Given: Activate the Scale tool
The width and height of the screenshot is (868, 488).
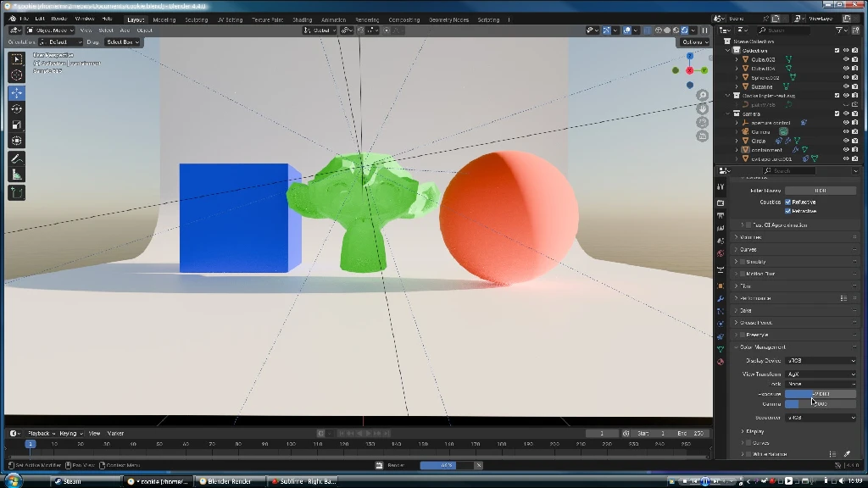Looking at the screenshot, I should 17,125.
